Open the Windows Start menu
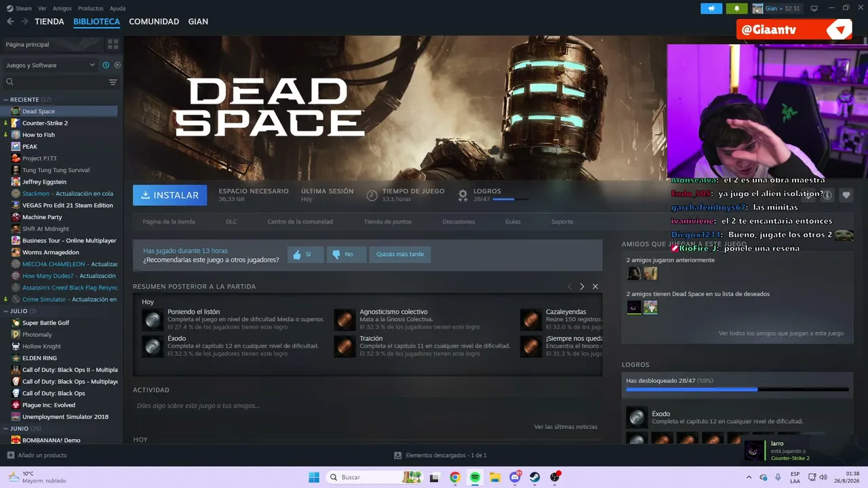Image resolution: width=868 pixels, height=488 pixels. click(314, 477)
